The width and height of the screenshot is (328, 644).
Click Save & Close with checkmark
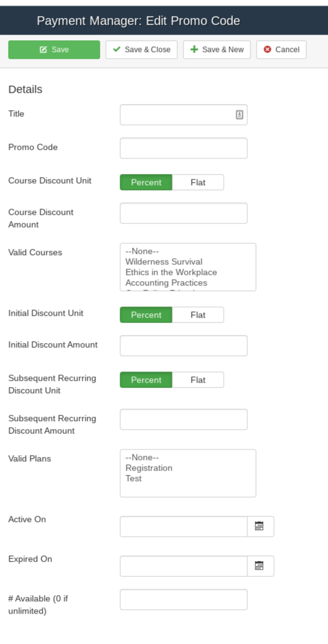[141, 50]
